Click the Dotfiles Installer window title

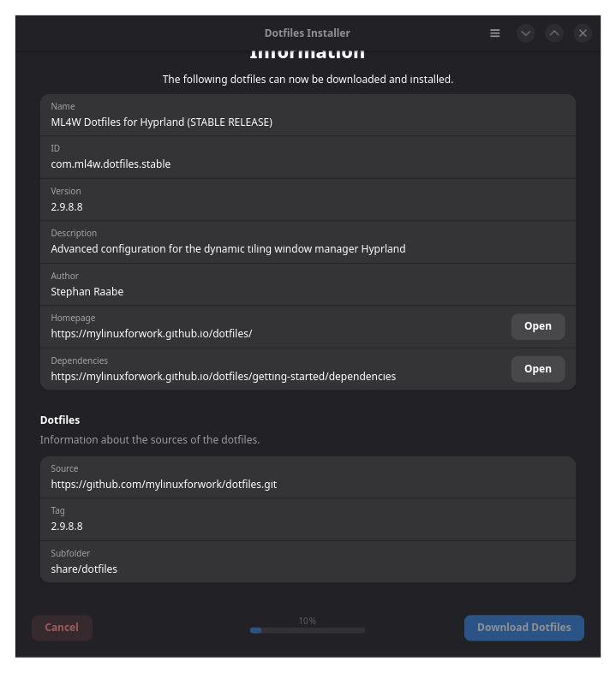(307, 33)
